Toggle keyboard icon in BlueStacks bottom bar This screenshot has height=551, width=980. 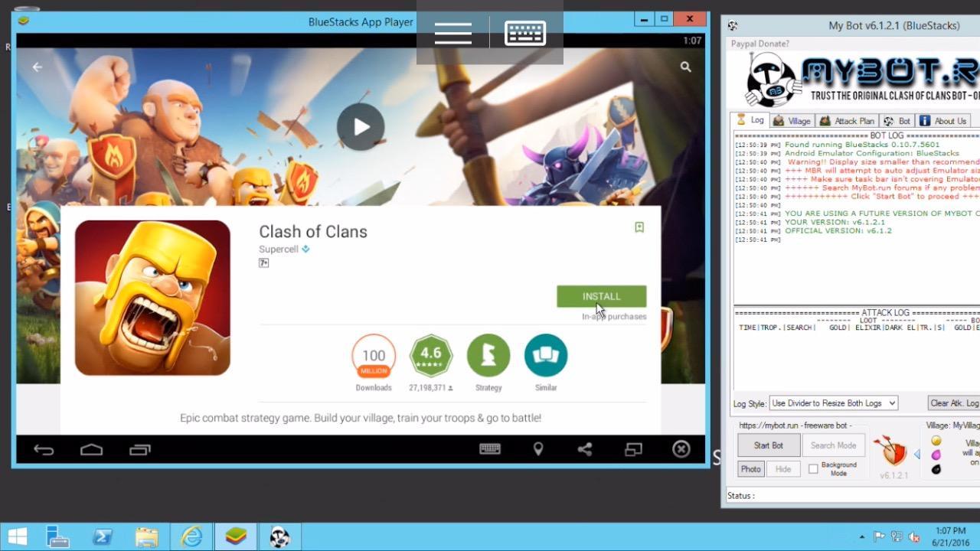point(490,449)
